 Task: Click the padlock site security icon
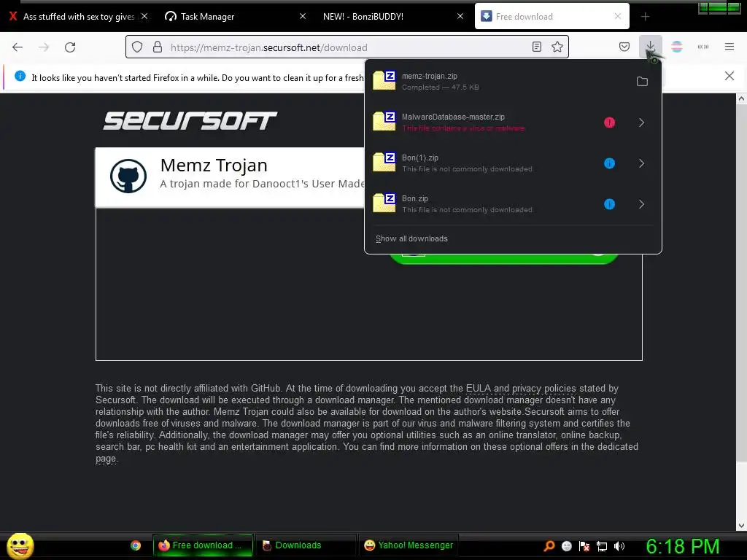pos(158,47)
